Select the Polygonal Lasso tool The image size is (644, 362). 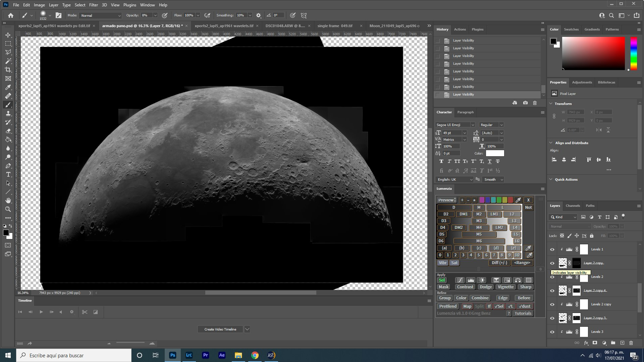click(x=8, y=52)
